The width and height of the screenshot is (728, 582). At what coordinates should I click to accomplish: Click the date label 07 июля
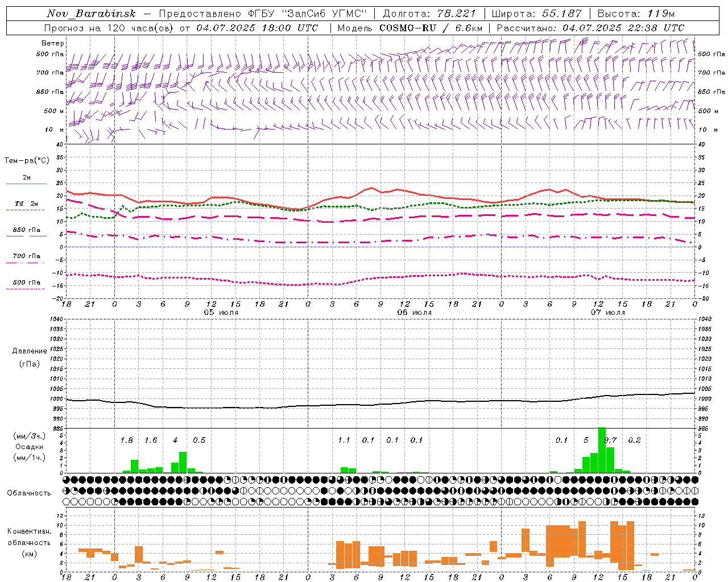coord(608,313)
